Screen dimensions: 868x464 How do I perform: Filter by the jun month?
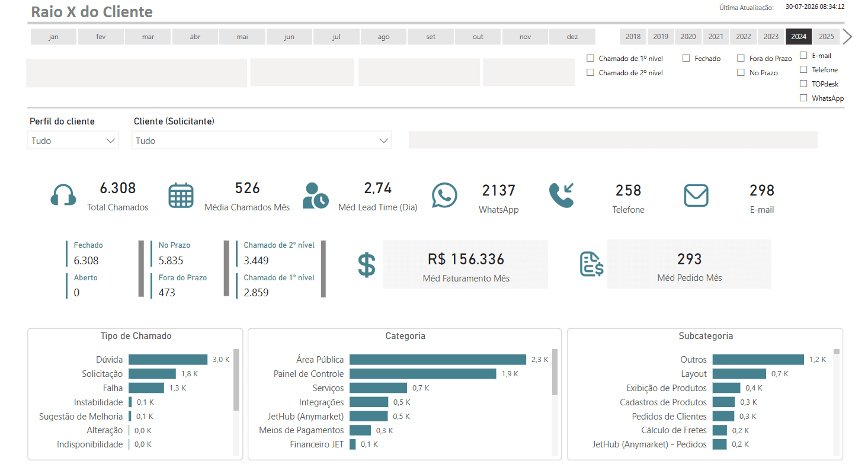tap(289, 37)
